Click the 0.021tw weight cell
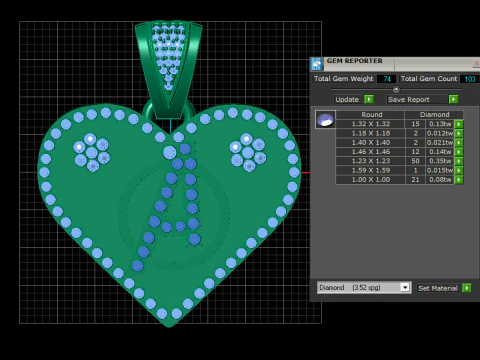This screenshot has height=360, width=480. click(440, 143)
